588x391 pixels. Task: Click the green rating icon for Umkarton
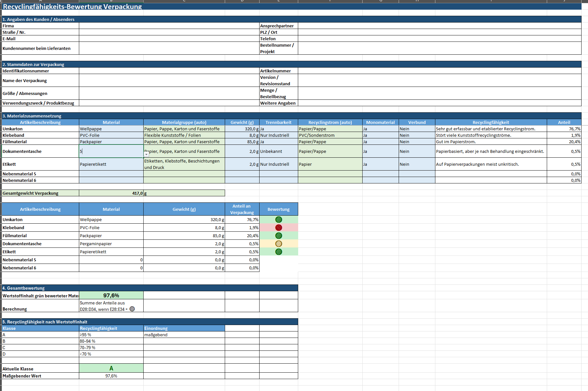[279, 219]
